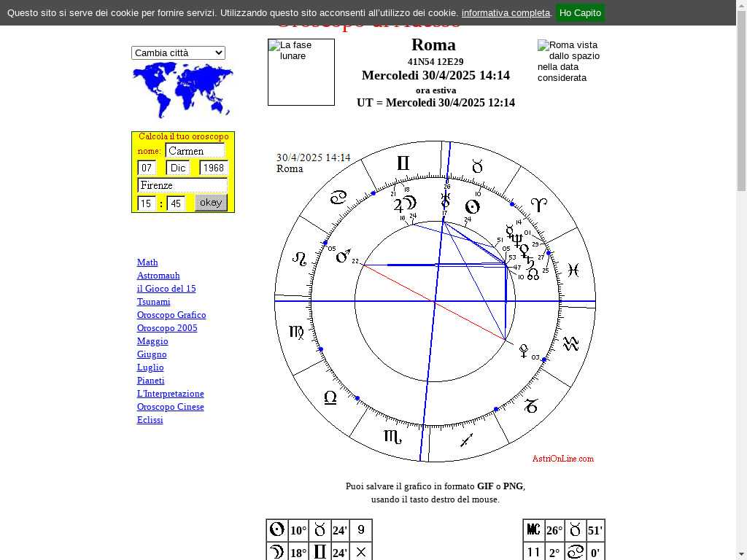Open the informativa completa link

click(506, 13)
